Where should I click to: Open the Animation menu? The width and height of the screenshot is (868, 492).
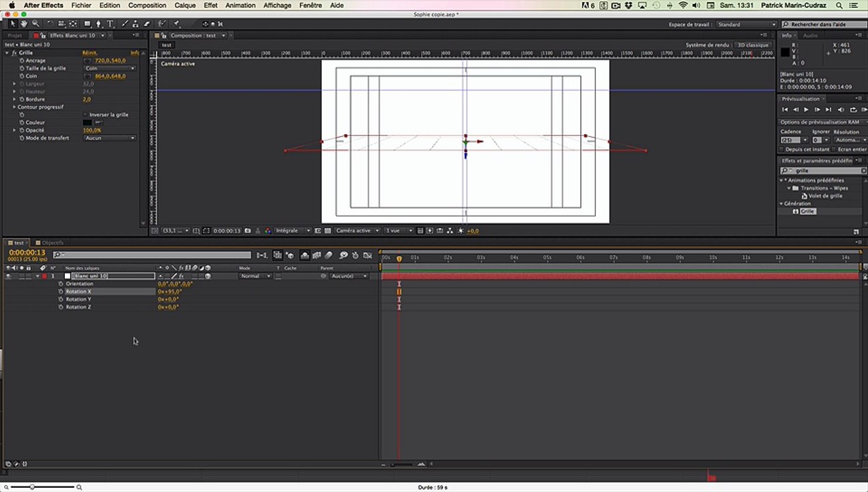click(x=241, y=5)
